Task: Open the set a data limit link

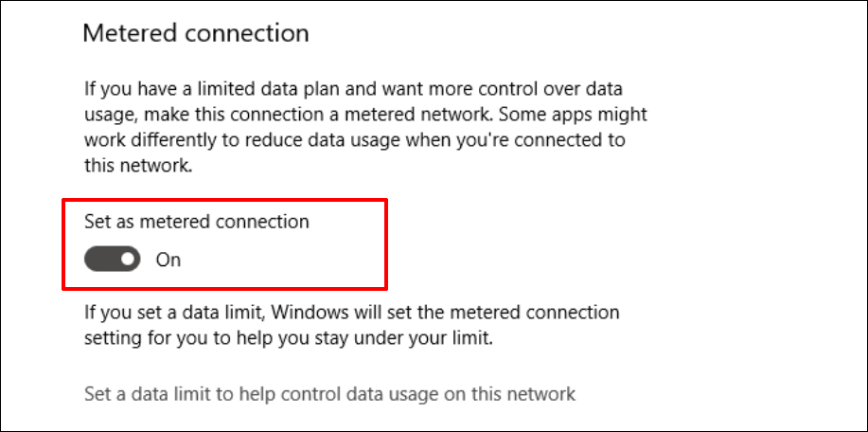Action: 329,392
